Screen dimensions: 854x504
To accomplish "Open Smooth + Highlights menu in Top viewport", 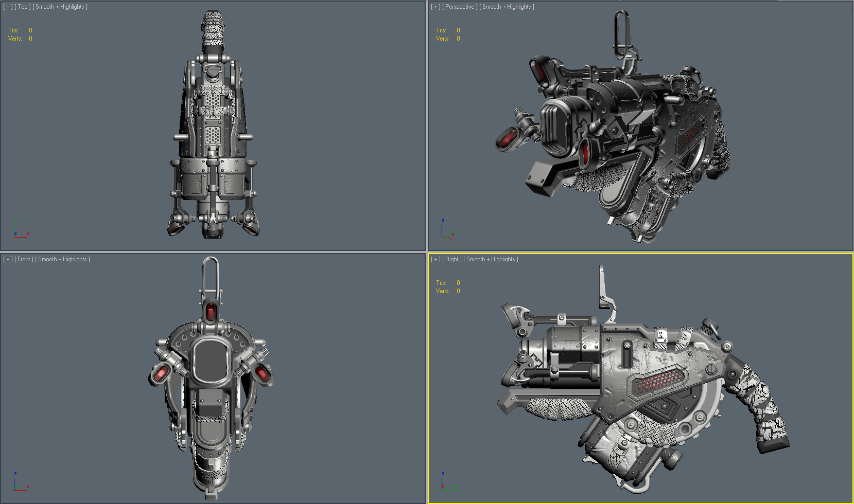I will click(x=60, y=7).
